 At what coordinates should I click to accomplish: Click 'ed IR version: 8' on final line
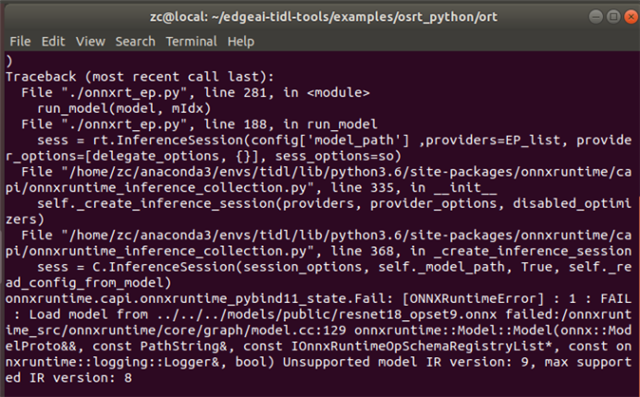click(69, 378)
